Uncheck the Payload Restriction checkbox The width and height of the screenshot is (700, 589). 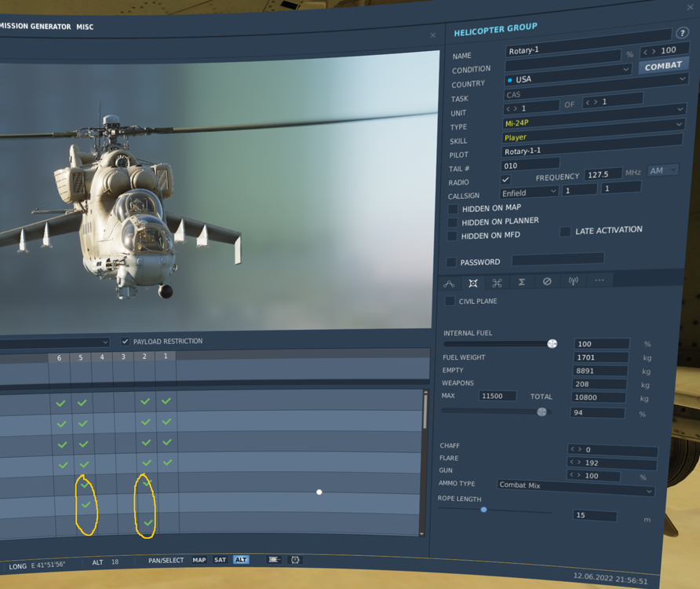click(x=125, y=342)
